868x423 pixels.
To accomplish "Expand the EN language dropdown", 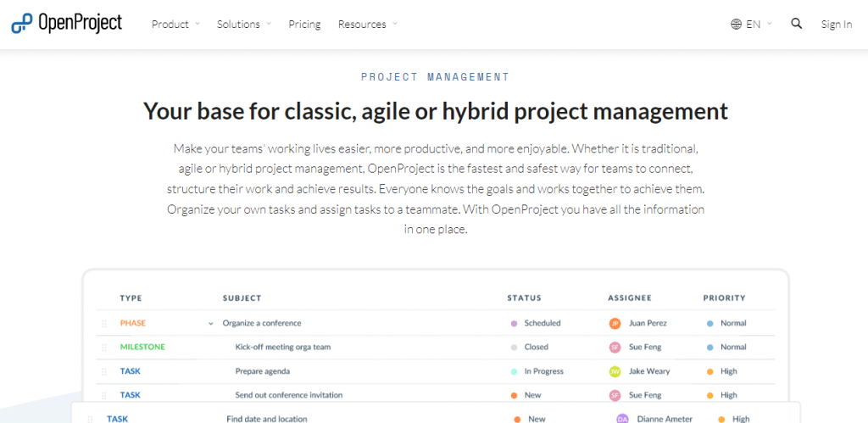I will pyautogui.click(x=759, y=25).
